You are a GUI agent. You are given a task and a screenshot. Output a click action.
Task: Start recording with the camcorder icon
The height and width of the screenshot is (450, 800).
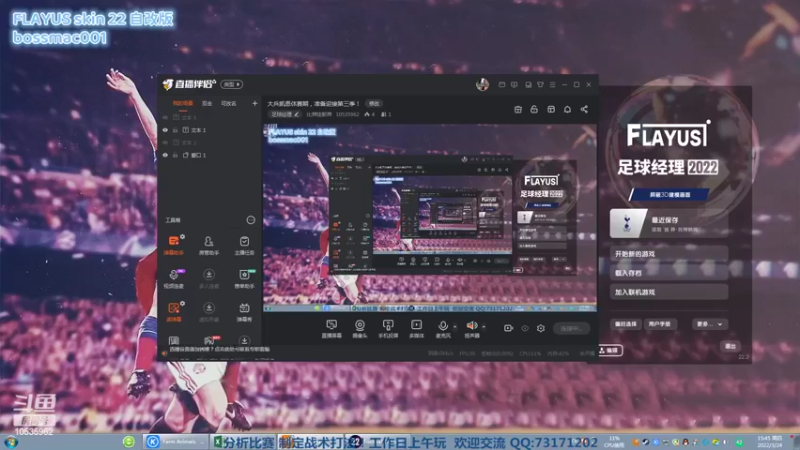(x=508, y=328)
